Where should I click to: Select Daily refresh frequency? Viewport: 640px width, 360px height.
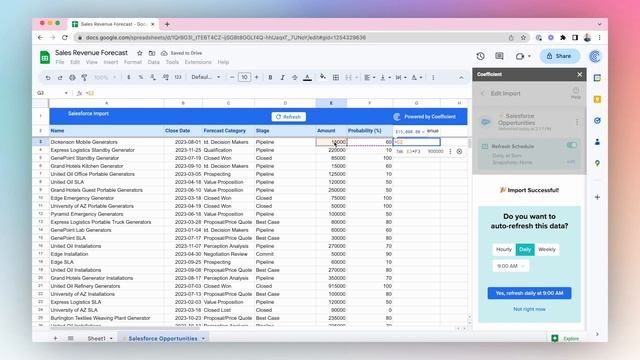(x=525, y=249)
